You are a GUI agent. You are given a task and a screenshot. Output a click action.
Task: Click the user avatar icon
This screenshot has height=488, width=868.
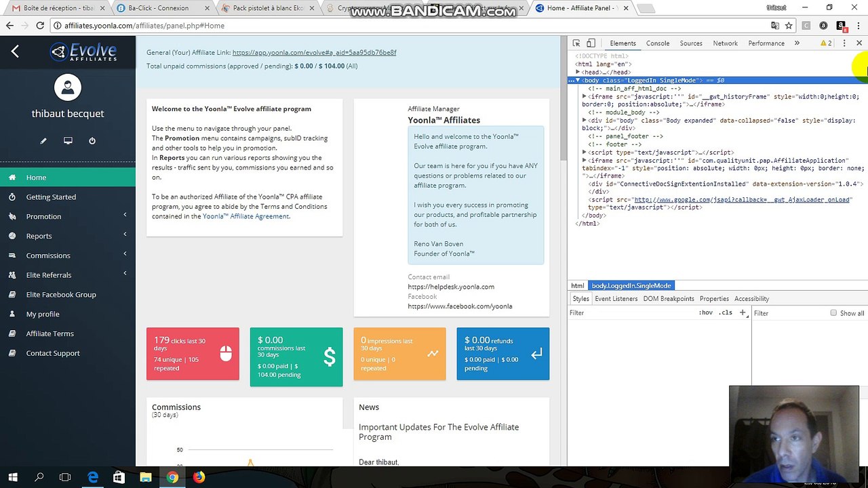pos(68,87)
